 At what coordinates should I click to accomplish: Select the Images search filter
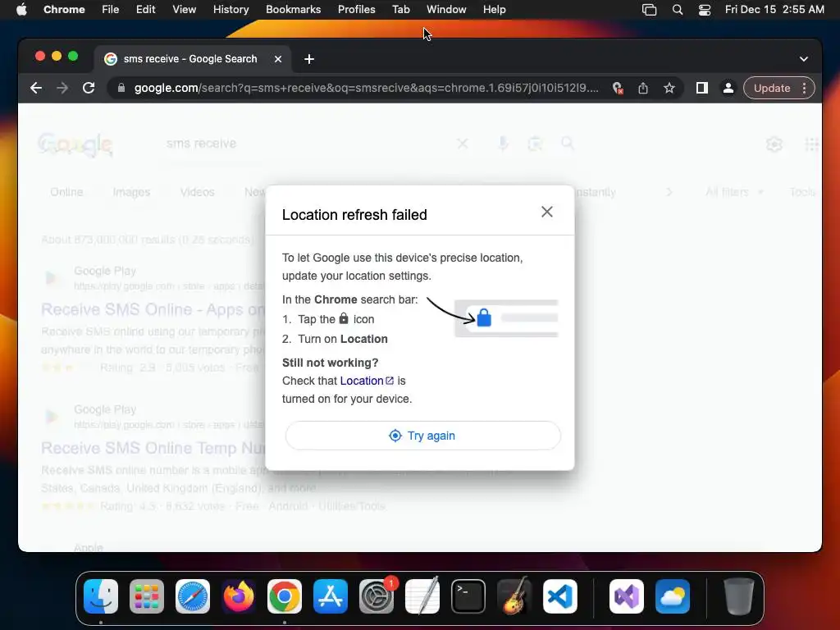pyautogui.click(x=131, y=192)
